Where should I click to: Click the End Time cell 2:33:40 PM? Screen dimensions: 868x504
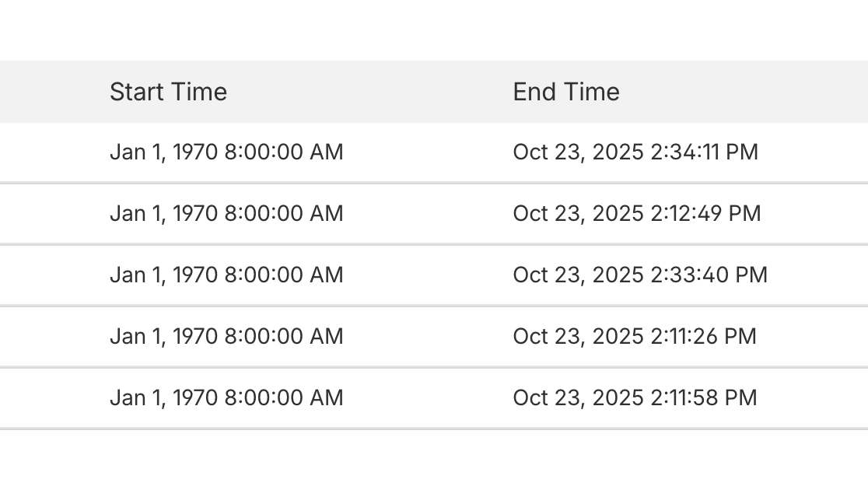[x=640, y=275]
